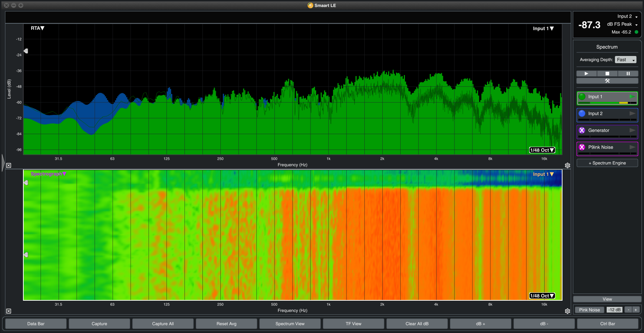Viewport: 644px width, 333px height.
Task: Close the Spectrograph pane
Action: (x=9, y=311)
